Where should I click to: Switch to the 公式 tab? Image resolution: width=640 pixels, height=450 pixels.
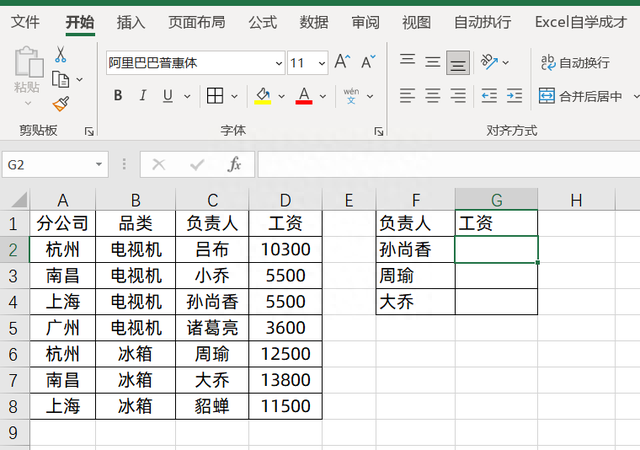[262, 22]
